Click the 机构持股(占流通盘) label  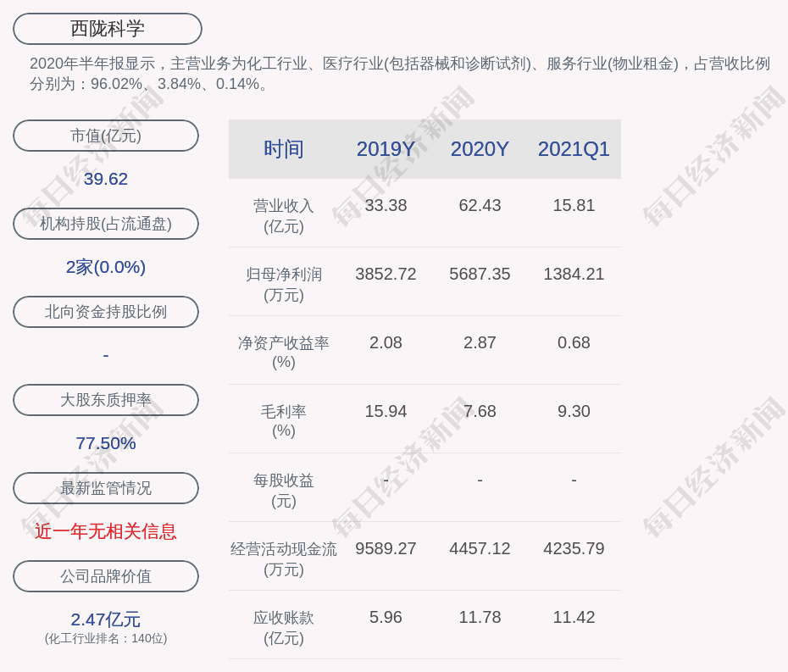point(106,224)
